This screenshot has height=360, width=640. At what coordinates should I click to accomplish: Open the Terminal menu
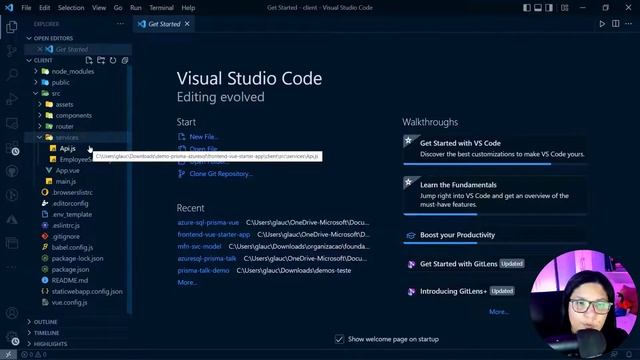[x=161, y=7]
